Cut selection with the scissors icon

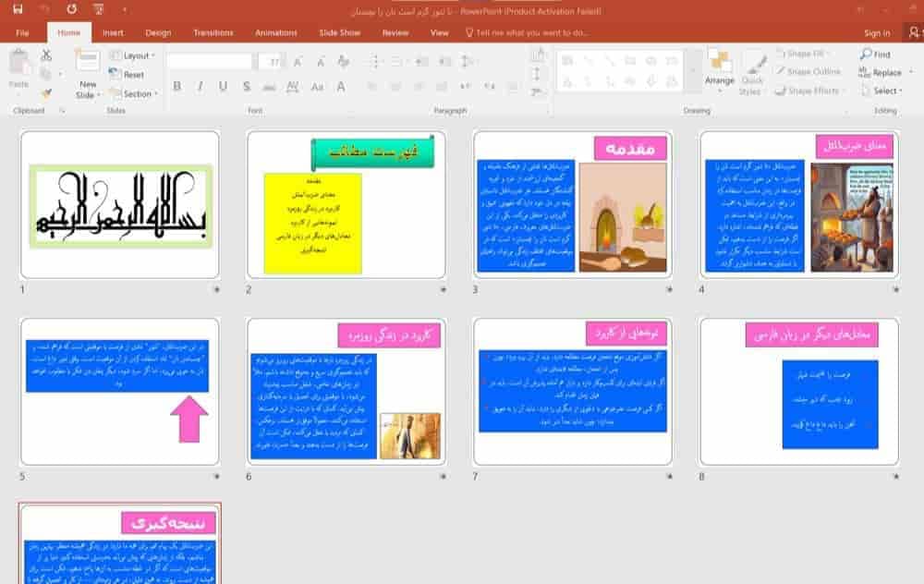click(x=46, y=55)
